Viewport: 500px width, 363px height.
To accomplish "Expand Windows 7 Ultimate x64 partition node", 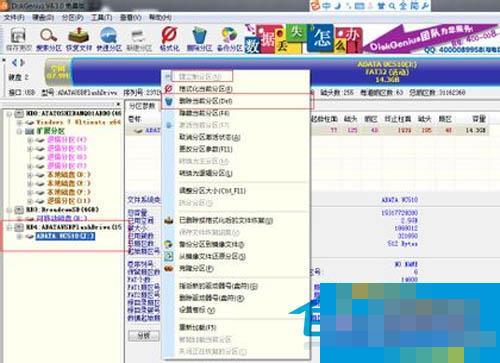I will pos(19,122).
